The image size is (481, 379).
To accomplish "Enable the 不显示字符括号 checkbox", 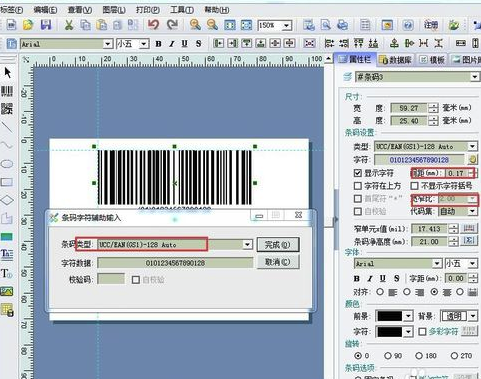I will click(x=414, y=186).
